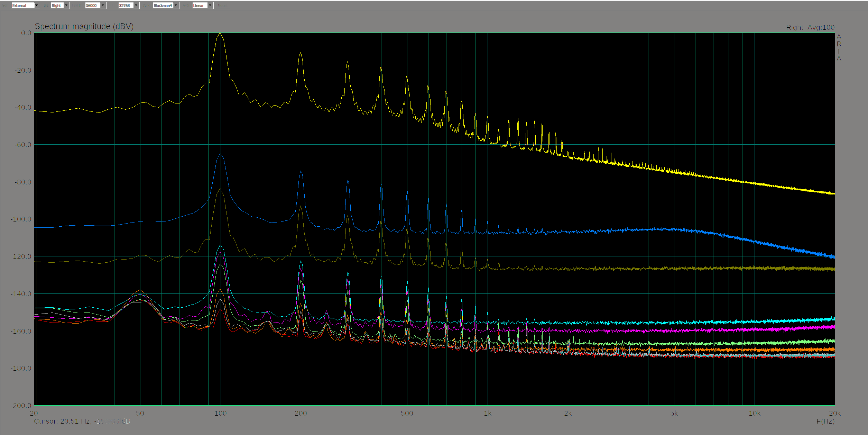Click the '-100.0' y-axis label
This screenshot has height=435, width=868.
click(21, 219)
